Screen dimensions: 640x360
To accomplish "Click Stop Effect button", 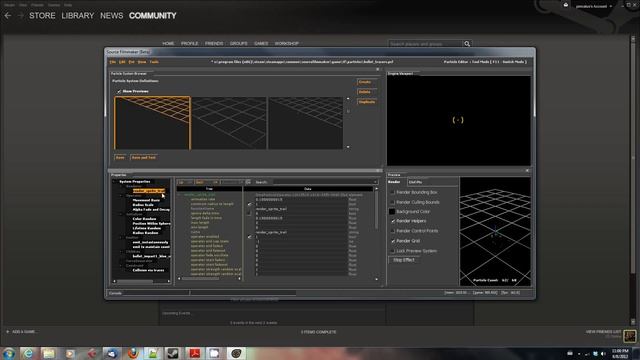I will coord(404,260).
